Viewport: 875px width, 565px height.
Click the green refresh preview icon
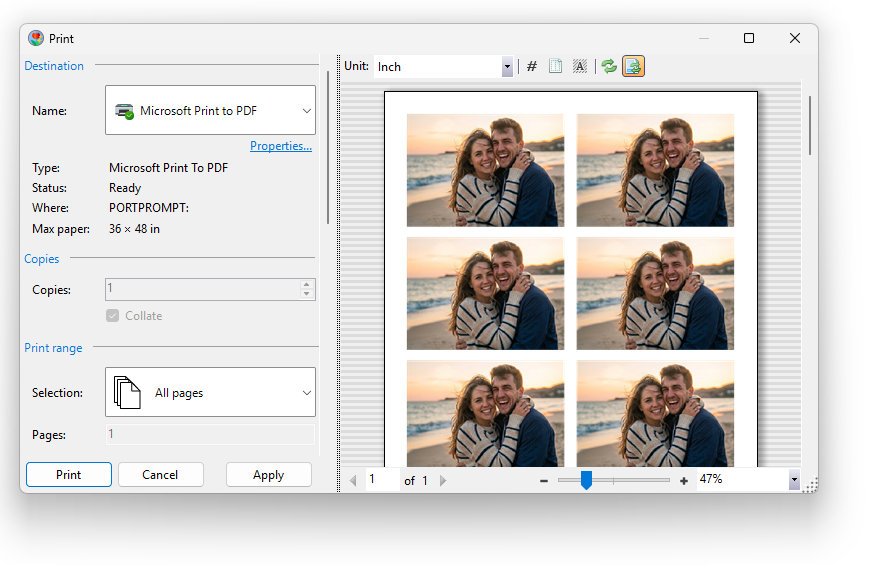(x=609, y=67)
